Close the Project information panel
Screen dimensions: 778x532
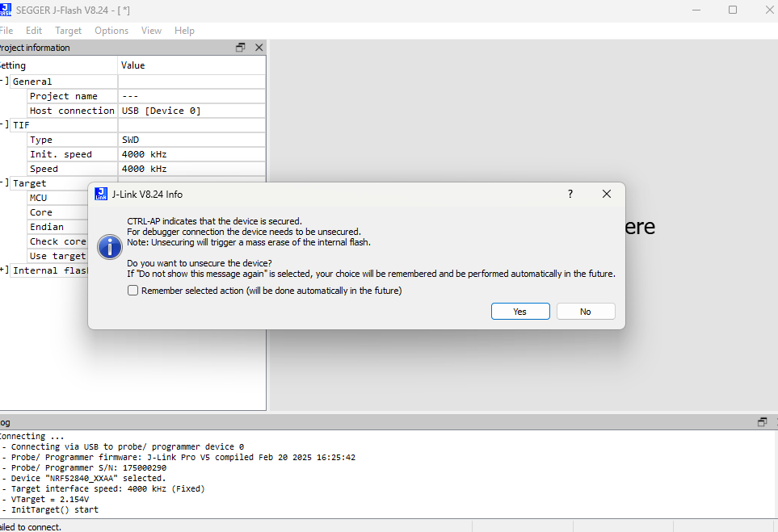(259, 48)
